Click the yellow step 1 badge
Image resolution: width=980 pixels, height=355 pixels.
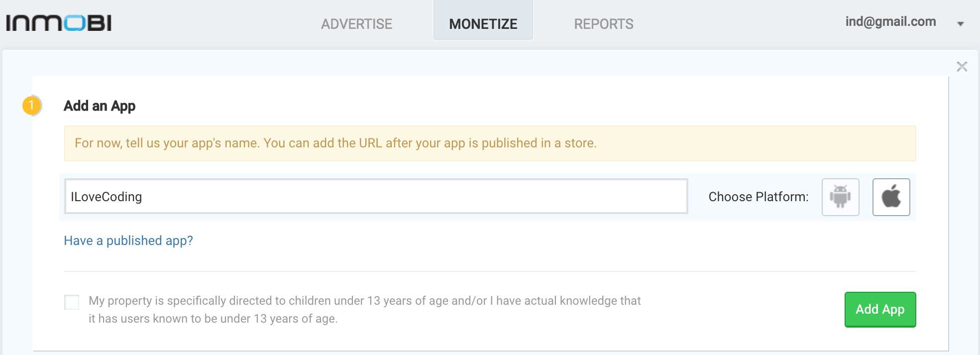pyautogui.click(x=31, y=106)
